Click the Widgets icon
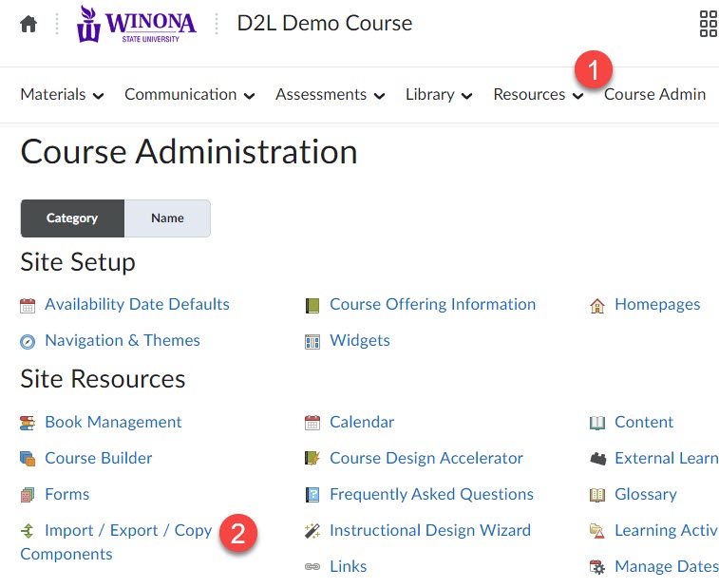719x588 pixels. (312, 341)
